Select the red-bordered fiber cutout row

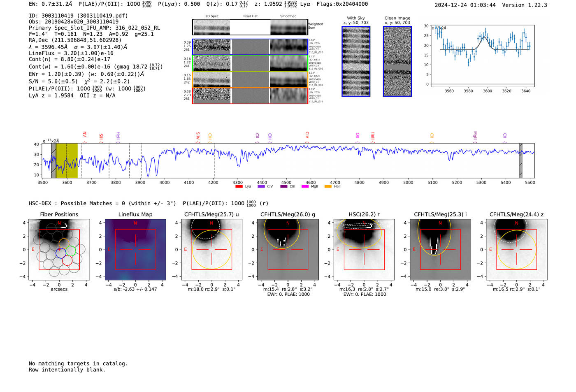(250, 96)
